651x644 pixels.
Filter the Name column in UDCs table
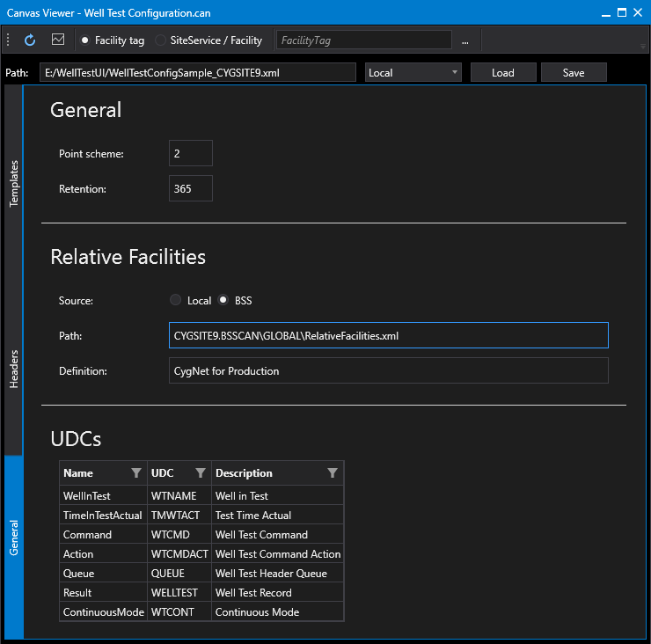point(135,473)
